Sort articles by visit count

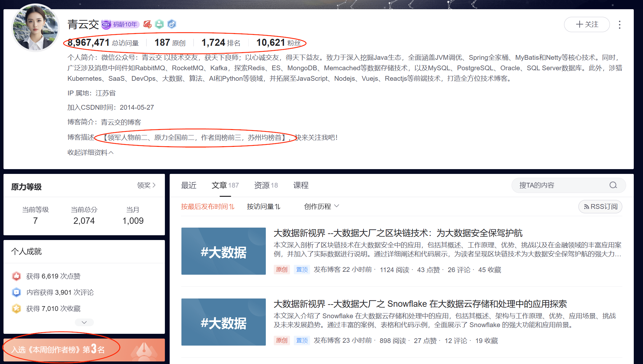coord(264,207)
